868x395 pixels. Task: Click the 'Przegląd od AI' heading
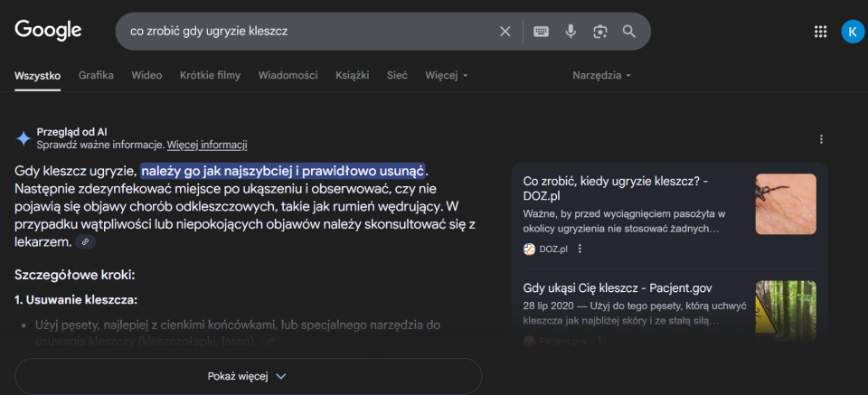pyautogui.click(x=72, y=132)
